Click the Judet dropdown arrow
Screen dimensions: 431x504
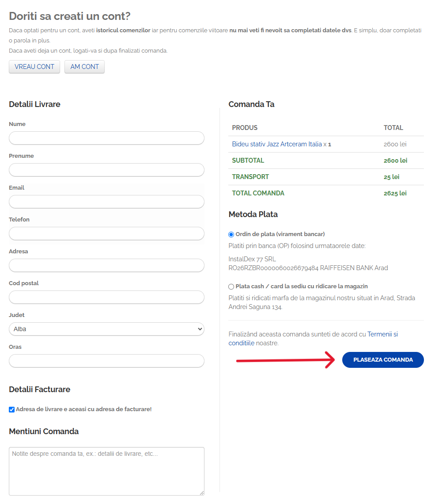coord(200,329)
